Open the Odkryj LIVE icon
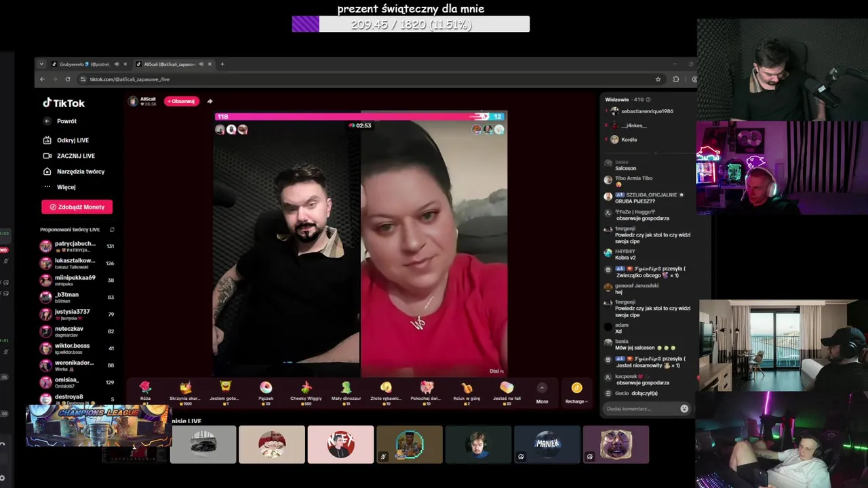The height and width of the screenshot is (488, 868). click(47, 140)
